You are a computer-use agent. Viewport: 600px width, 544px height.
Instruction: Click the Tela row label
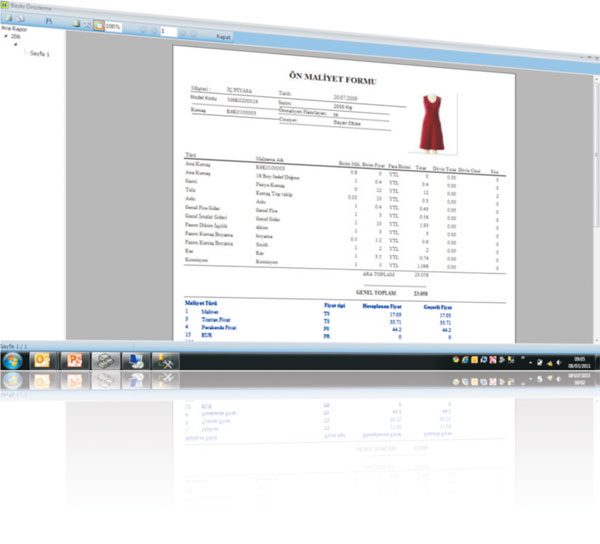(190, 190)
